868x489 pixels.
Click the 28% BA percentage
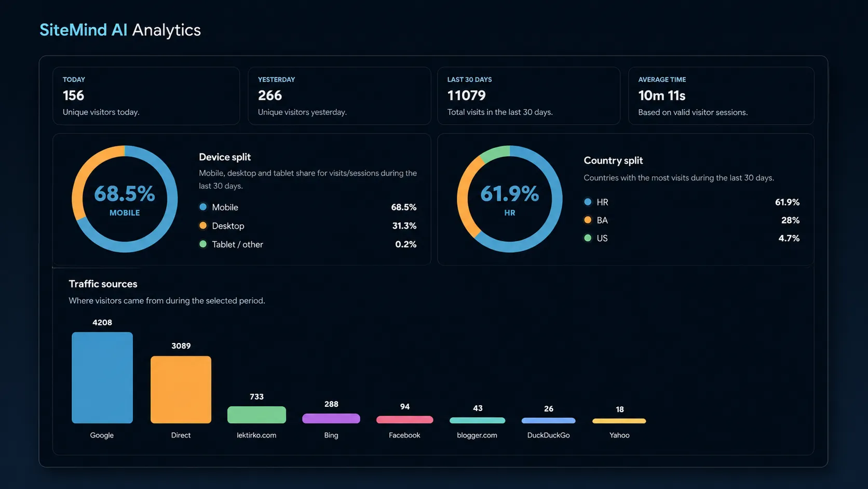pyautogui.click(x=790, y=220)
